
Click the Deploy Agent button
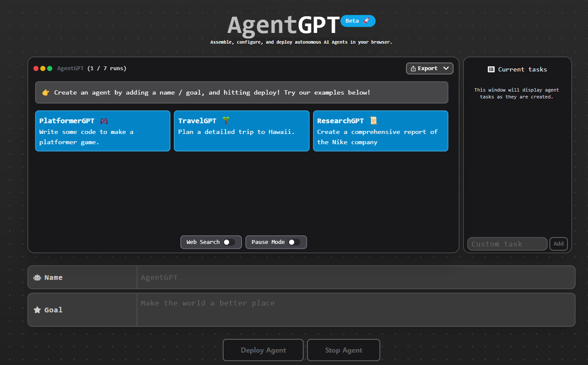pos(263,350)
